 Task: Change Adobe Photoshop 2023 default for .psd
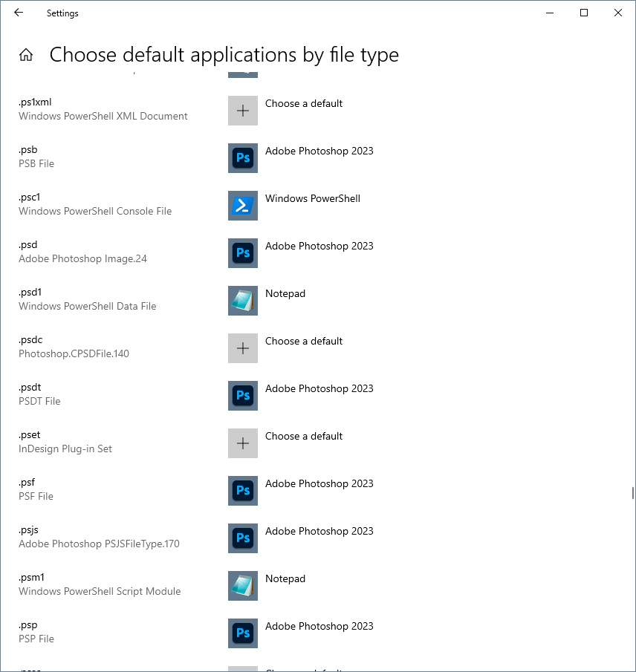click(319, 247)
